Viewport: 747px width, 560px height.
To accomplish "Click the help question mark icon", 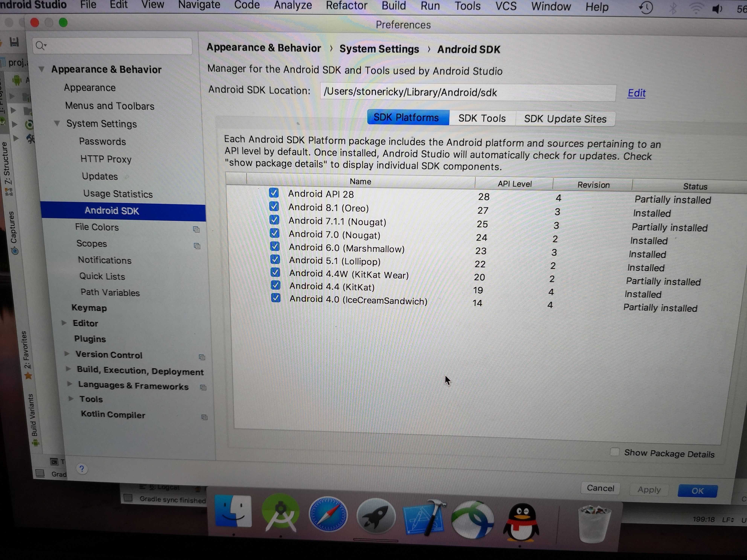I will pos(82,469).
